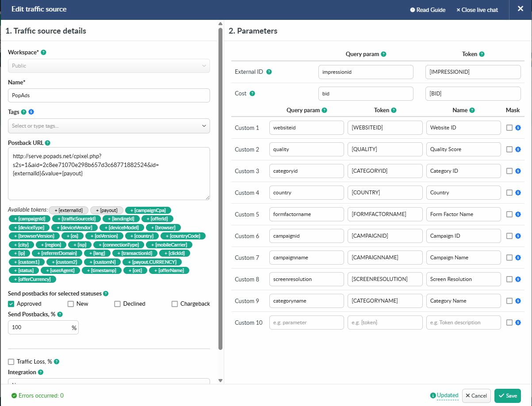Check the Mask box for Custom 5
Image resolution: width=532 pixels, height=406 pixels.
pyautogui.click(x=509, y=214)
